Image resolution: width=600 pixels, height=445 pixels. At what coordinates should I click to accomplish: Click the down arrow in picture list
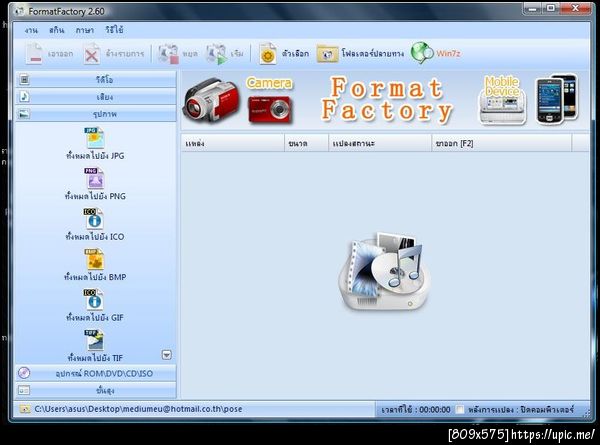166,355
